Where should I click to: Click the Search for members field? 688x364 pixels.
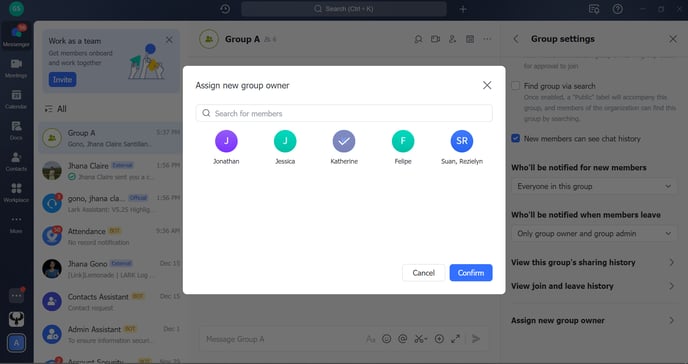(x=344, y=113)
